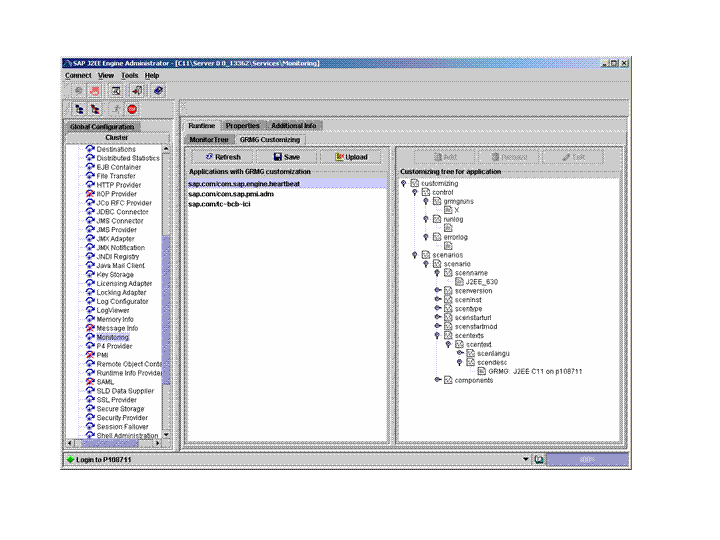Expand the scentype tree node
Viewport: 720px width, 540px height.
[438, 309]
